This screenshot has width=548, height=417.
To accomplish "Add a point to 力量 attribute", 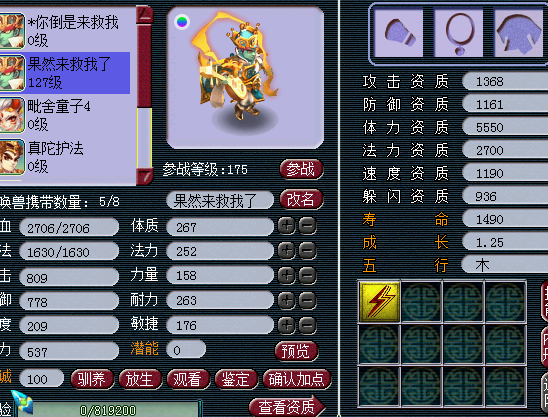I will click(286, 275).
